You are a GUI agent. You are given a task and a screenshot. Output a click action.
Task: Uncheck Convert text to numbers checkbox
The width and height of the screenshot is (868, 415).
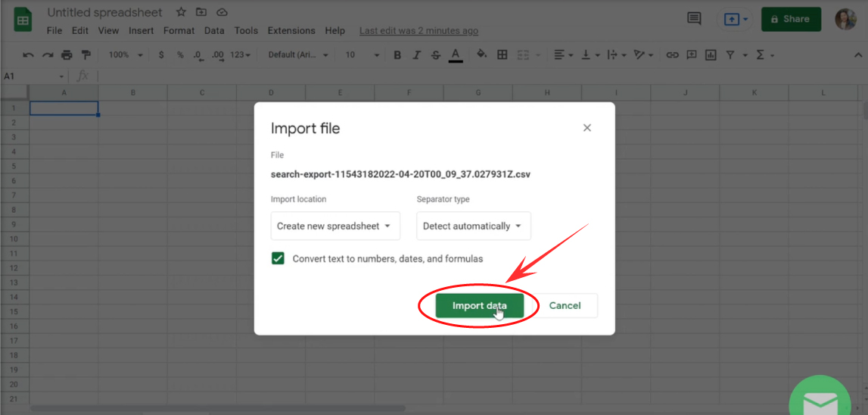pyautogui.click(x=278, y=258)
